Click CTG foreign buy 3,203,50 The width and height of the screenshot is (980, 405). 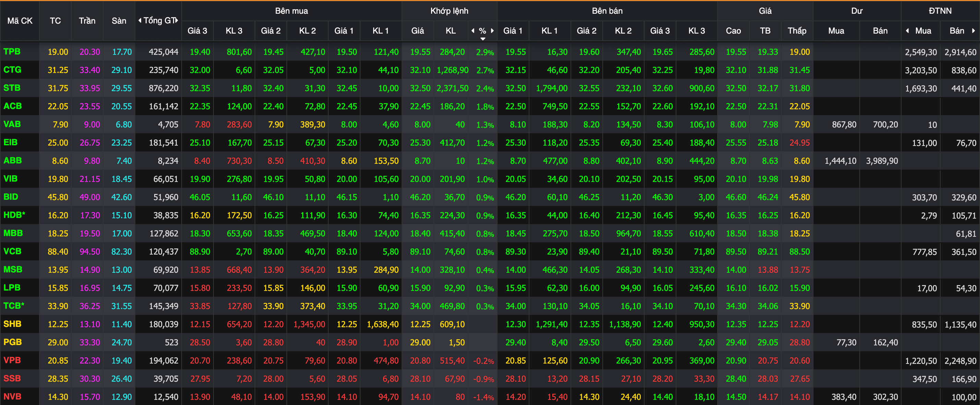click(x=921, y=70)
